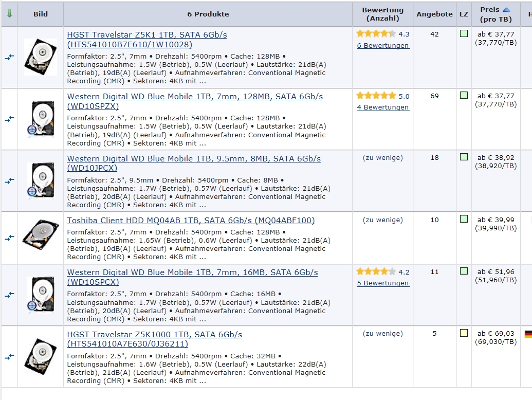
Task: Open WD Blue WD10SPZX product thumbnail
Action: [x=41, y=119]
